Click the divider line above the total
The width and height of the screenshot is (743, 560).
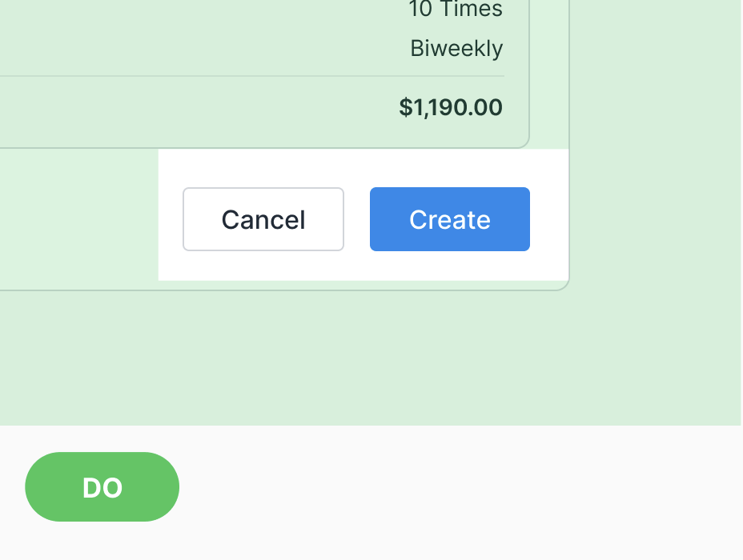[x=320, y=76]
